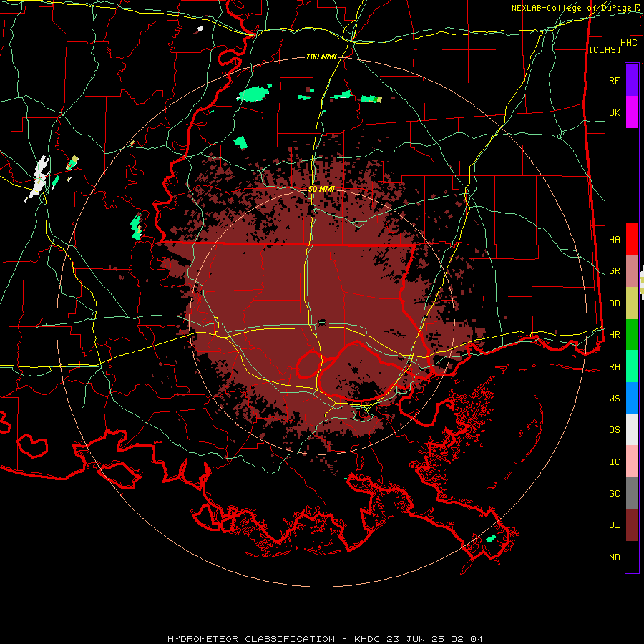
Task: Click the "UK" legend label
Action: coord(615,112)
